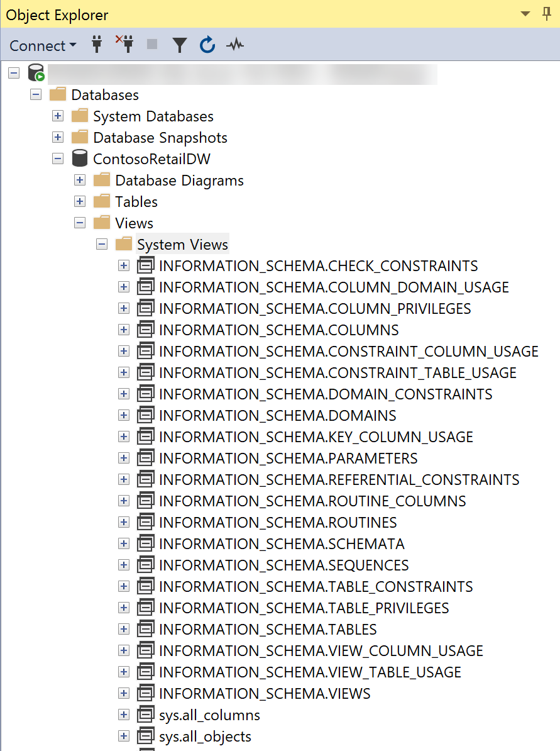Click INFORMATION_SCHEMA.DOMAINS view icon
The height and width of the screenshot is (751, 560).
[146, 414]
